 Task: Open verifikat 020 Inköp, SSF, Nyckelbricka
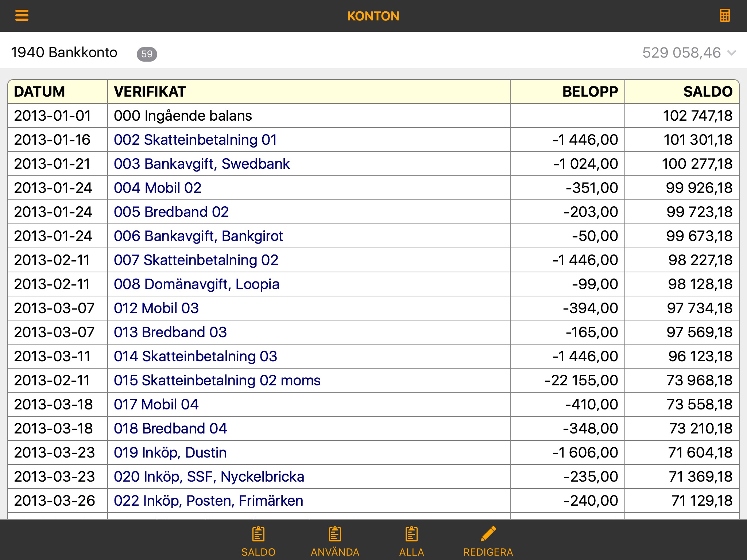coord(209,477)
